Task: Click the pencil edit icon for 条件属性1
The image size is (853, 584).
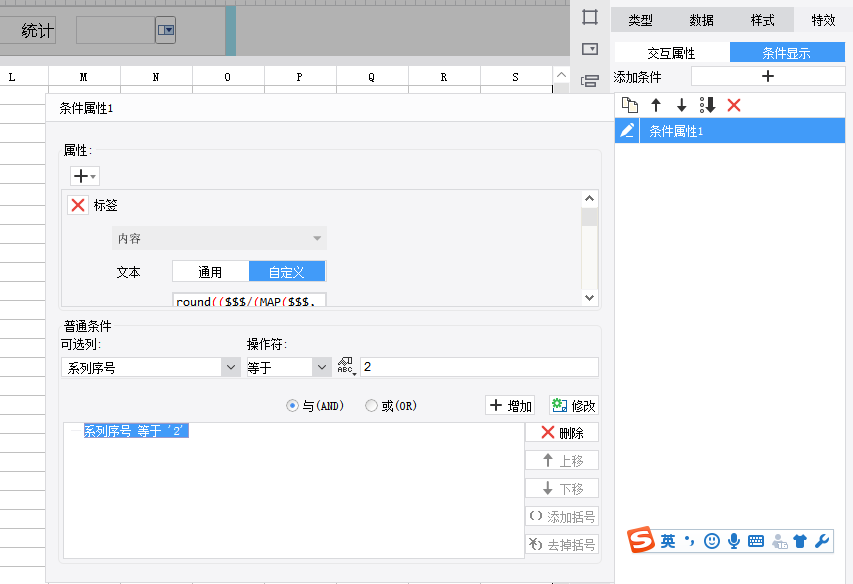Action: click(x=627, y=131)
